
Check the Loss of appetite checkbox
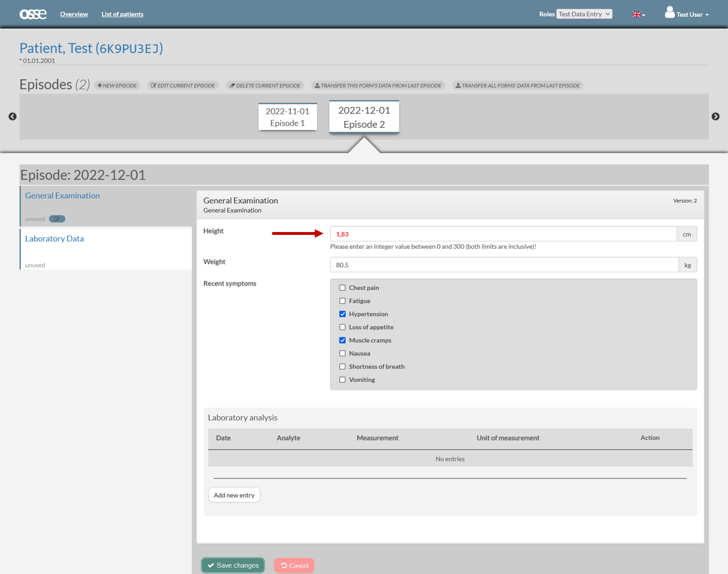pyautogui.click(x=342, y=327)
